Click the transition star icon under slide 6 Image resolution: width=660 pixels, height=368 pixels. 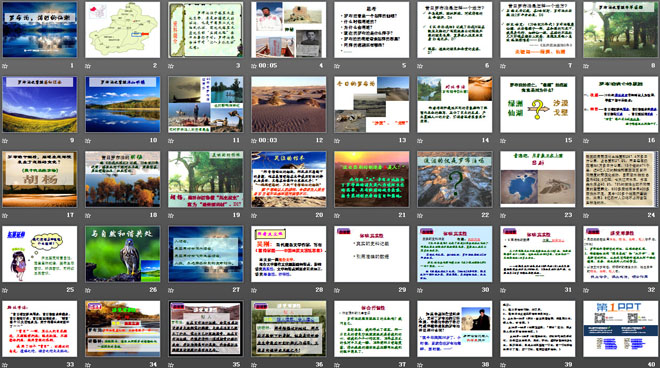pyautogui.click(x=420, y=66)
